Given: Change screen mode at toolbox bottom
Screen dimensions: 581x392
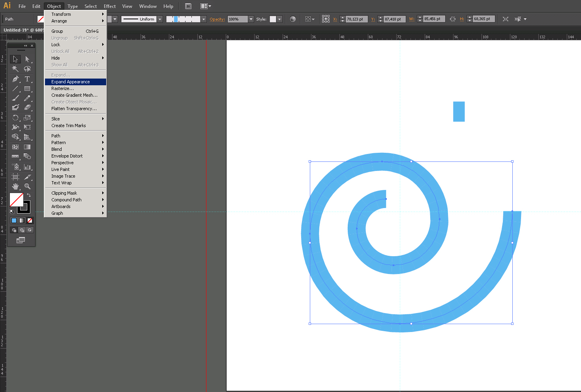Looking at the screenshot, I should [21, 240].
